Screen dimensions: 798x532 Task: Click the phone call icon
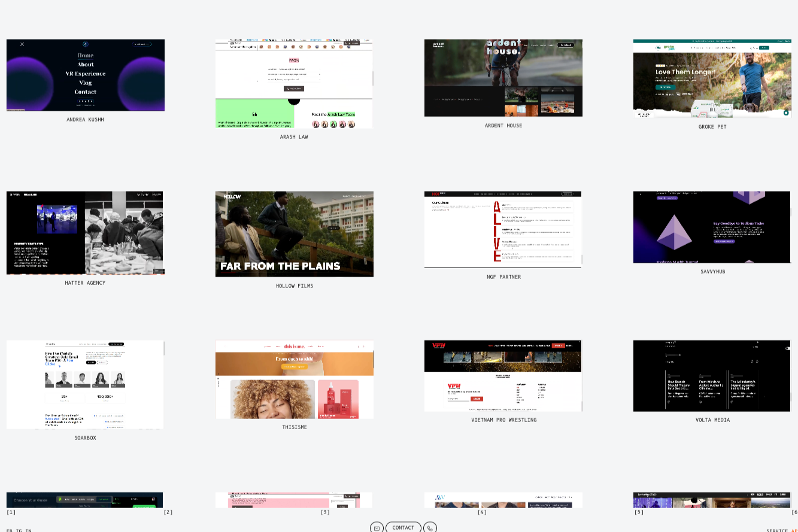coord(430,527)
